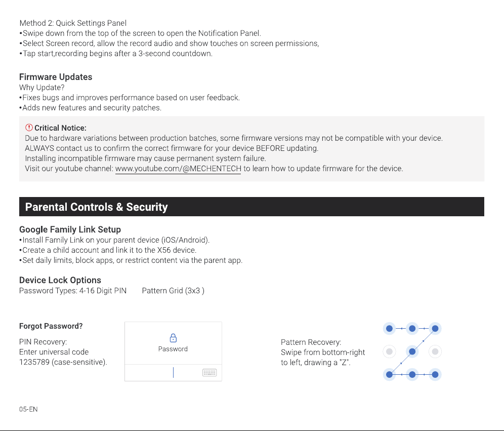Screen dimensions: 504x431
Task: Tap the grey middle-right pattern dot
Action: click(435, 351)
